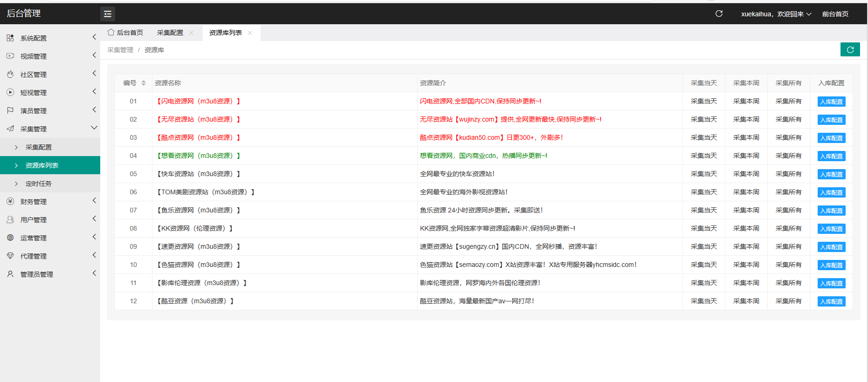Switch to the 采集配置 tab
This screenshot has width=868, height=382.
point(170,33)
